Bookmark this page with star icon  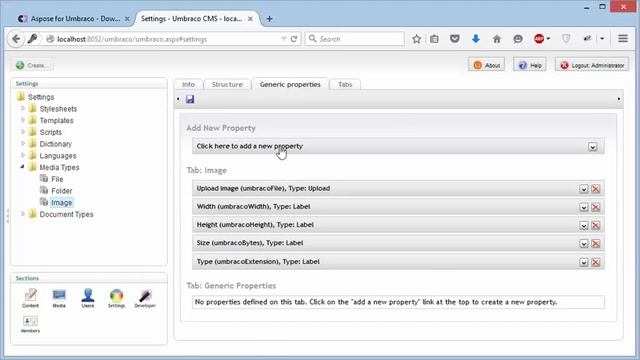click(416, 39)
